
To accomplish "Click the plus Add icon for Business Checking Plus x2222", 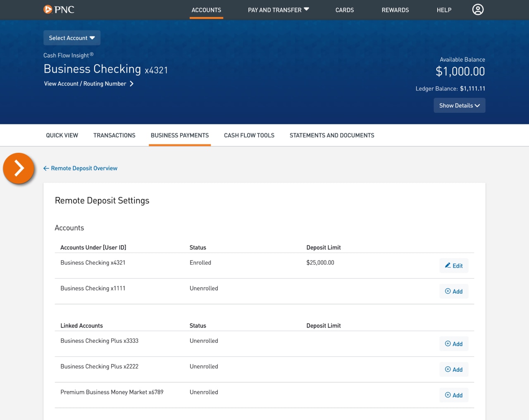I will 448,369.
